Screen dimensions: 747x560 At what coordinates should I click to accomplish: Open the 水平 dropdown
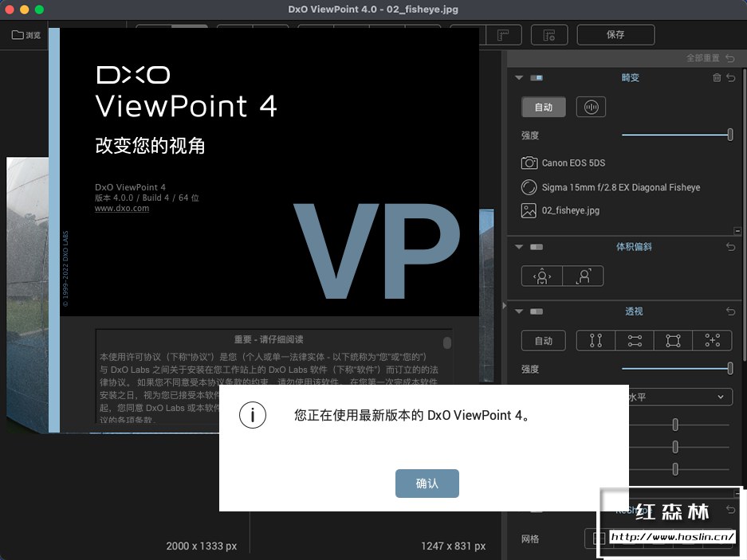(x=681, y=397)
